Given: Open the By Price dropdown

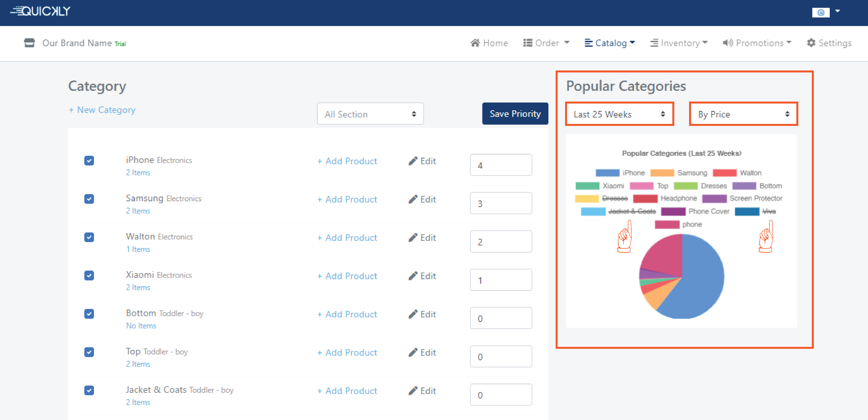Looking at the screenshot, I should [x=743, y=114].
